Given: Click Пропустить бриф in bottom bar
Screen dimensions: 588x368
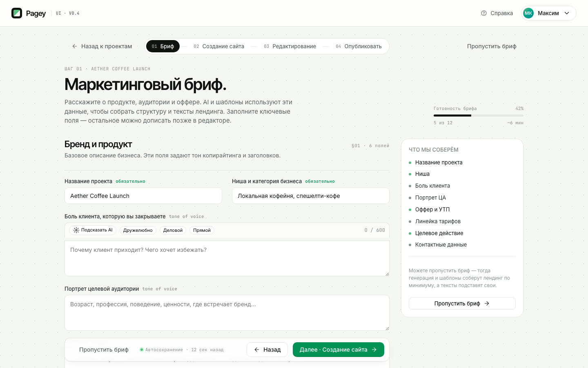Looking at the screenshot, I should pyautogui.click(x=104, y=350).
